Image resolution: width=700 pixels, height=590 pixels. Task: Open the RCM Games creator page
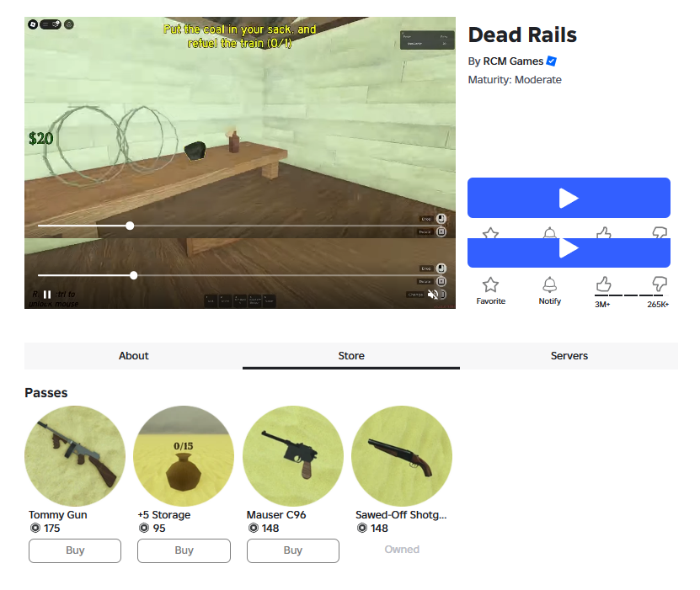[x=513, y=61]
